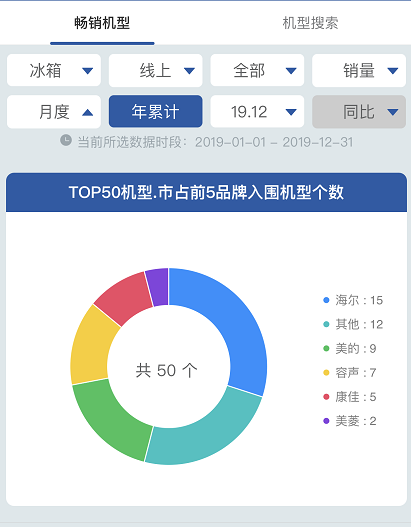The height and width of the screenshot is (527, 411).
Task: Open the 销量 metric selector
Action: click(359, 71)
